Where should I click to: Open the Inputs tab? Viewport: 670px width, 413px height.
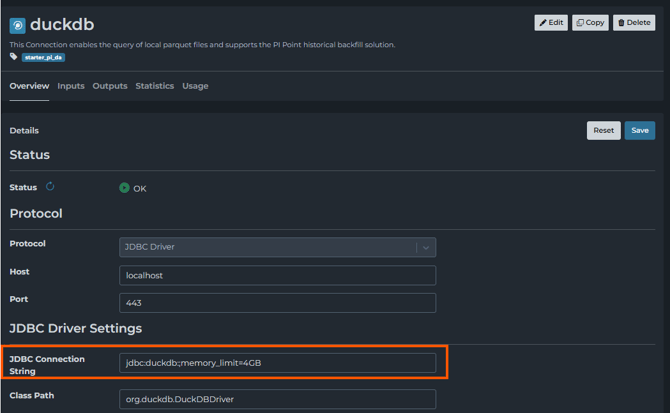point(71,86)
